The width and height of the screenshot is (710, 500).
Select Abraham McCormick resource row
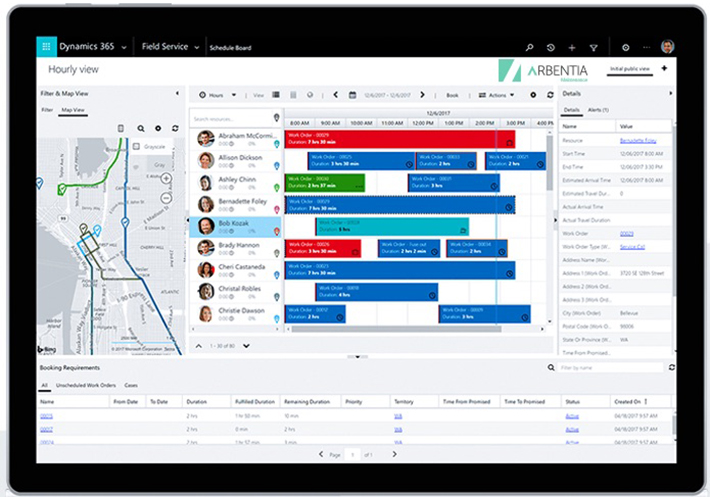(x=235, y=139)
